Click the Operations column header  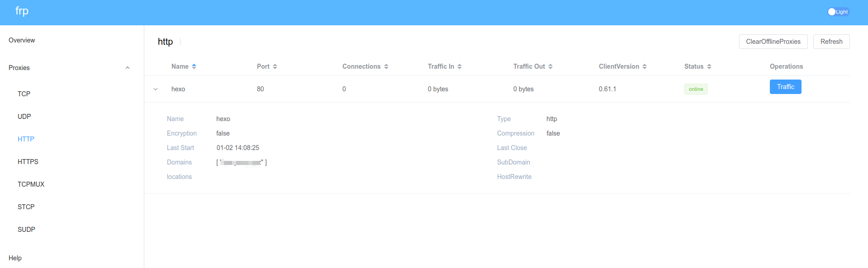(x=786, y=66)
